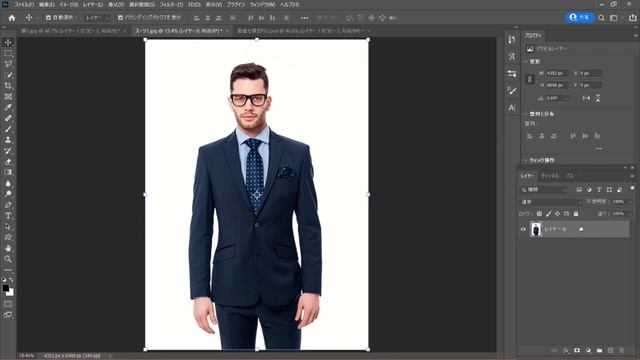Click the width W input field
640x360 pixels.
(x=557, y=73)
